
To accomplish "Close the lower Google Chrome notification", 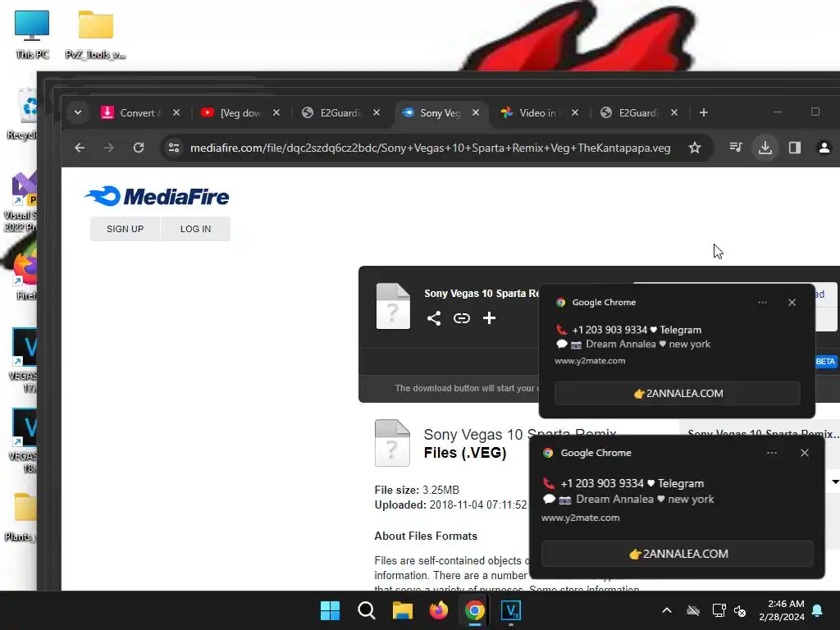I will [804, 453].
